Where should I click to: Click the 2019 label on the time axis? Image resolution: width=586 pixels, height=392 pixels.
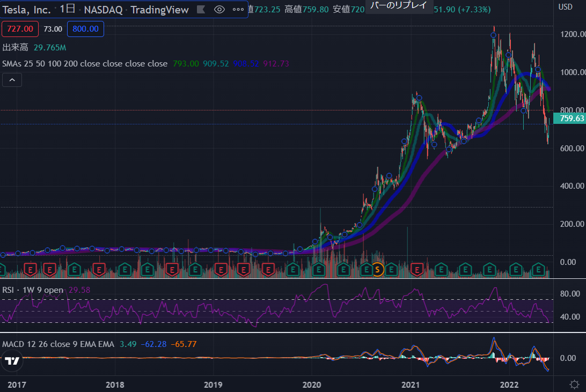click(213, 384)
